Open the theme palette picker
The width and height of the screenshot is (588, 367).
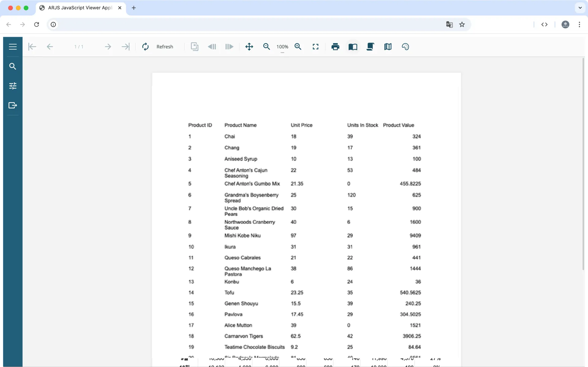(x=405, y=47)
